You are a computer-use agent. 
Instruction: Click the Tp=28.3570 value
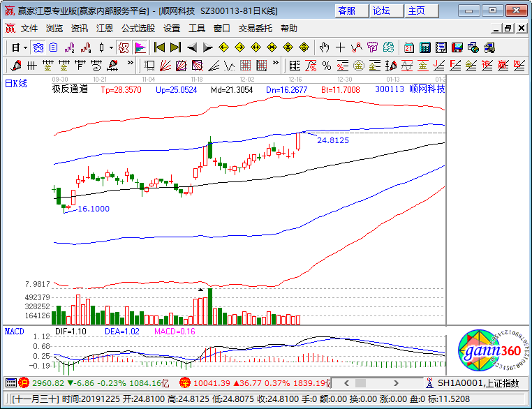point(121,90)
